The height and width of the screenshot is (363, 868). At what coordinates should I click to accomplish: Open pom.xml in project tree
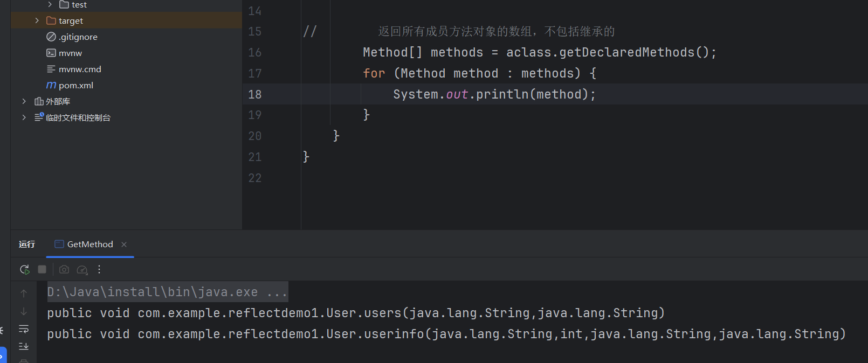[x=76, y=85]
